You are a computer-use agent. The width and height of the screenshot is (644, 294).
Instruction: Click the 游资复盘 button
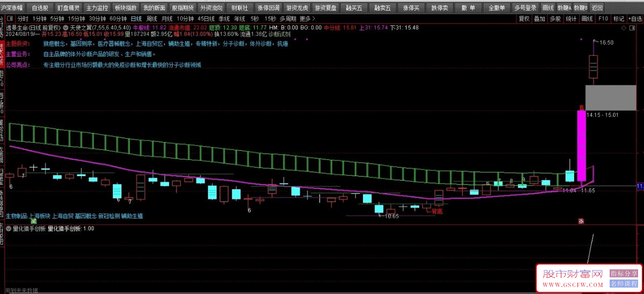[x=326, y=8]
